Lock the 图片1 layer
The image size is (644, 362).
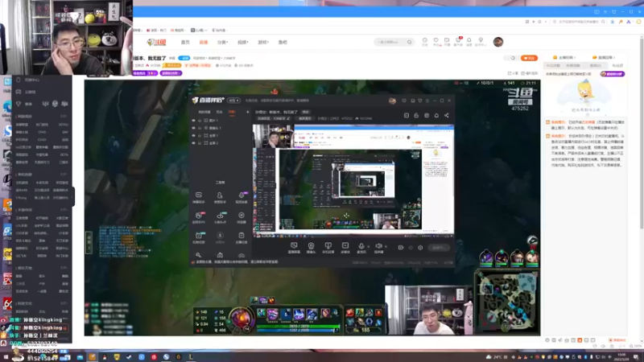200,121
